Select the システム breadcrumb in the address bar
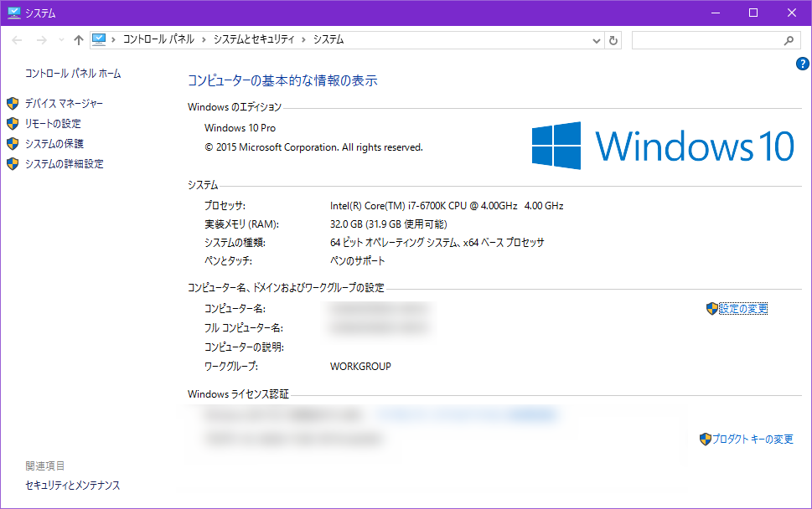This screenshot has width=812, height=509. click(x=328, y=40)
